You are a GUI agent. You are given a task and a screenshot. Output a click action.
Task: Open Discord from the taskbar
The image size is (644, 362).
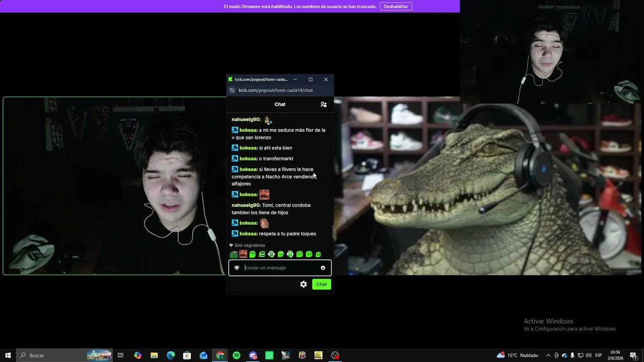253,355
